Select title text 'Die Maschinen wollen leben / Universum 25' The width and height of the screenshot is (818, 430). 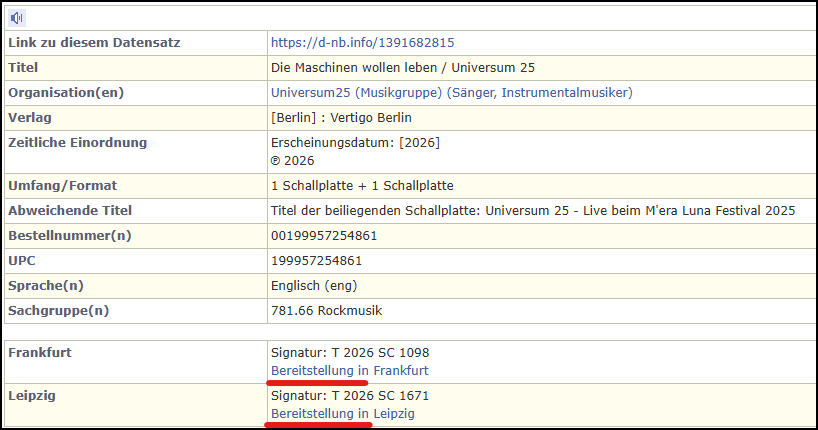pyautogui.click(x=403, y=68)
